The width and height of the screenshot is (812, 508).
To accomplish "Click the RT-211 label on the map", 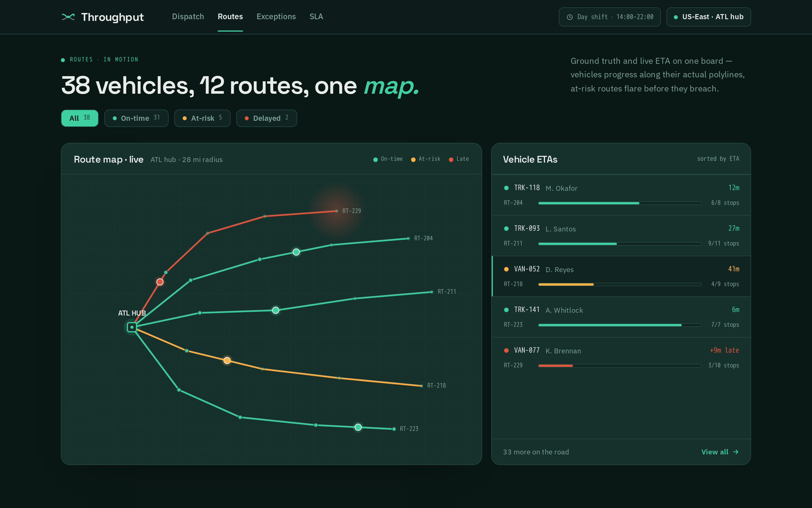I will click(447, 292).
